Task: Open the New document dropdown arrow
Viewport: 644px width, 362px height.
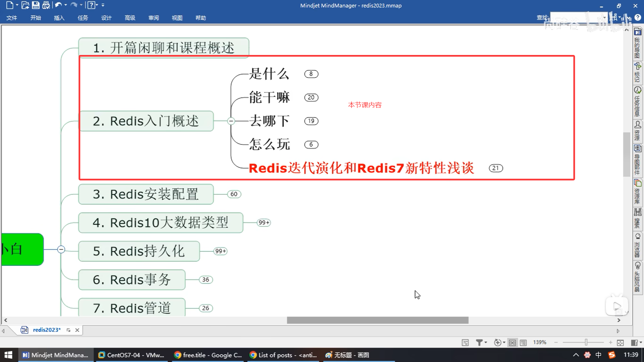Action: point(17,5)
